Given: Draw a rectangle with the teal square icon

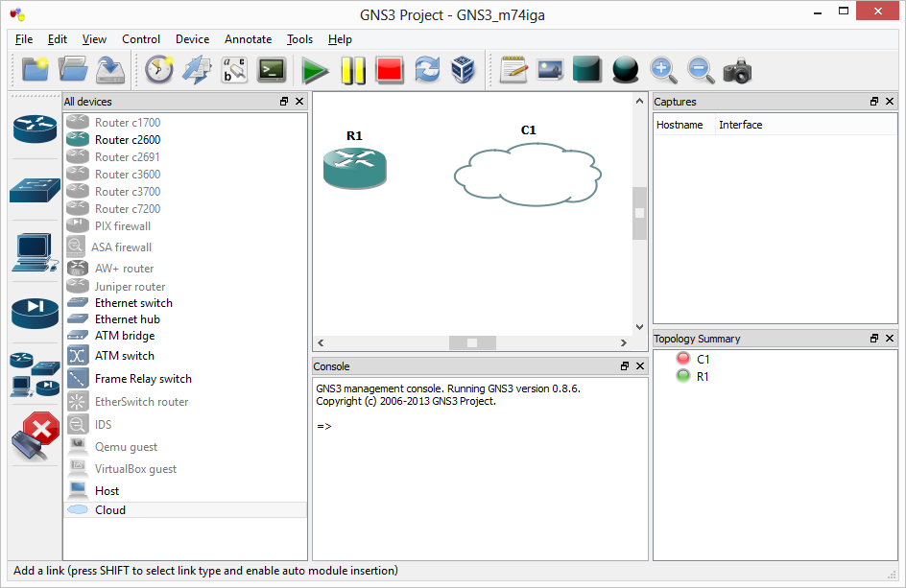Looking at the screenshot, I should (x=587, y=70).
